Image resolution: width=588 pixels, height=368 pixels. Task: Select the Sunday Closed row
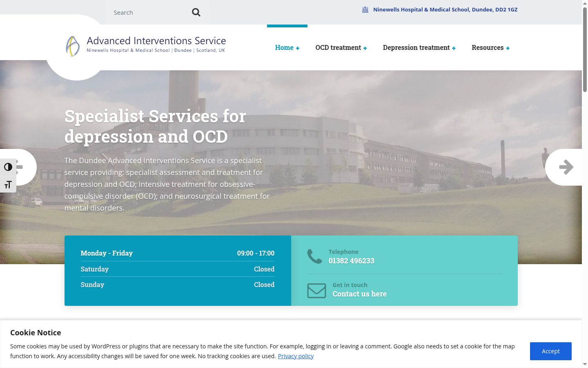point(178,285)
